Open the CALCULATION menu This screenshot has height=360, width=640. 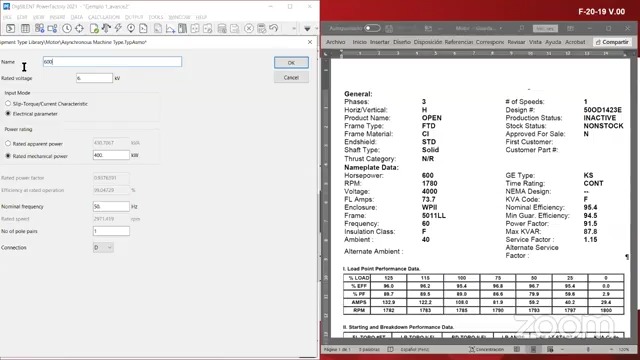[x=104, y=17]
